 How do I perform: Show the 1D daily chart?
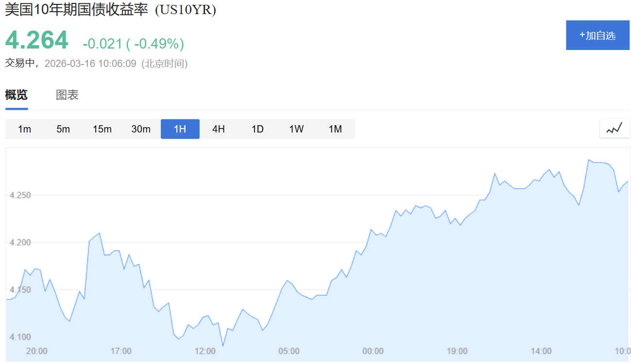click(x=257, y=129)
